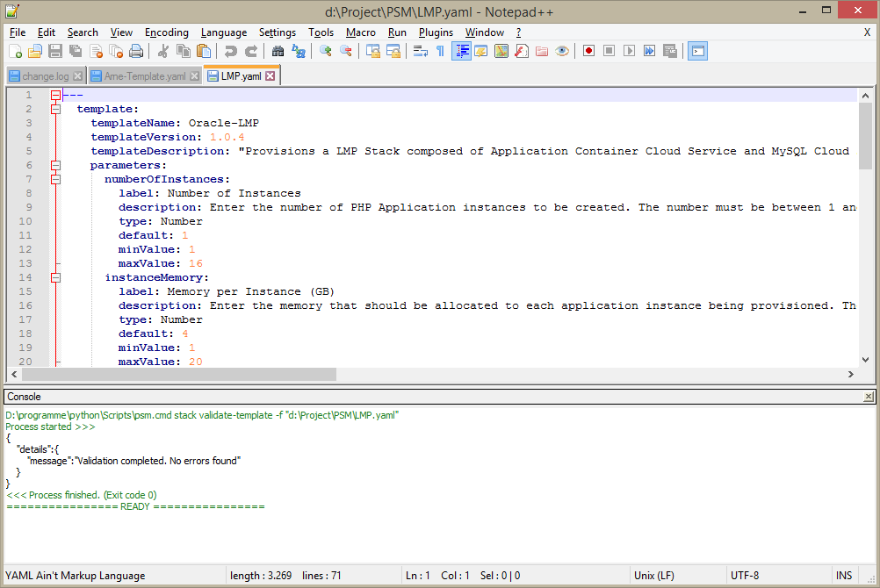880x588 pixels.
Task: Collapse the instanceMemory fold on line 14
Action: click(55, 277)
